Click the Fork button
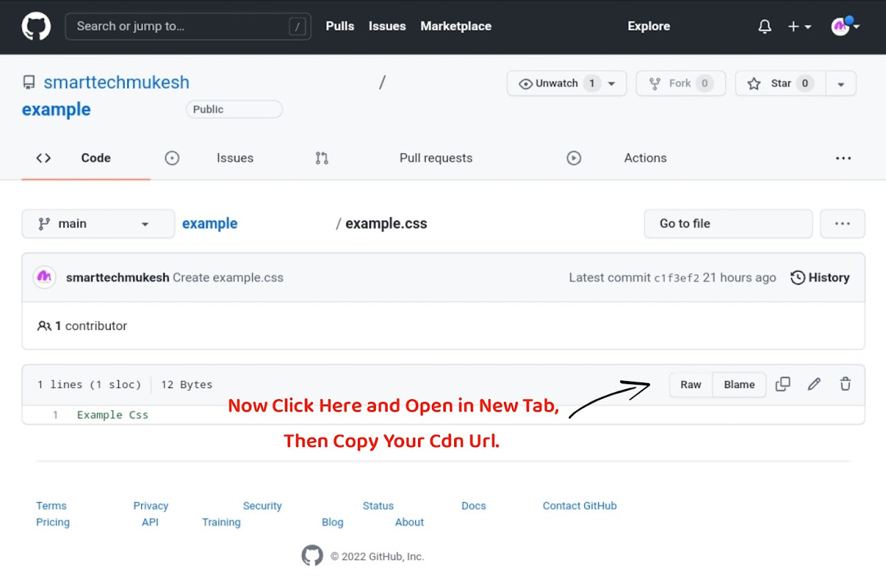The image size is (886, 588). [680, 84]
